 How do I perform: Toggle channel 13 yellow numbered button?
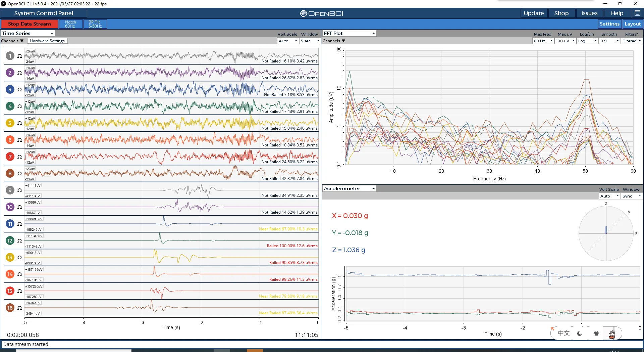tap(10, 258)
